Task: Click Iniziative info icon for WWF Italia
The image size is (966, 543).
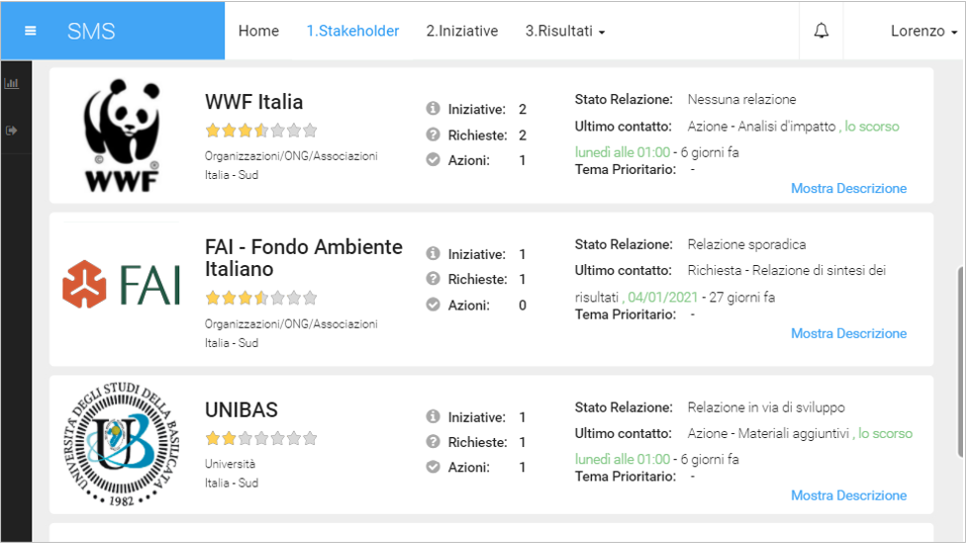Action: click(x=433, y=109)
